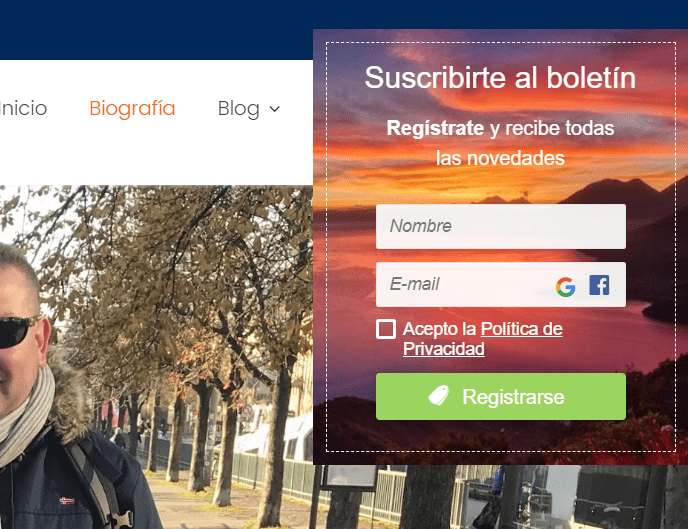Screen dimensions: 688x529
Task: Click the small logo on man's jacket
Action: [x=67, y=500]
